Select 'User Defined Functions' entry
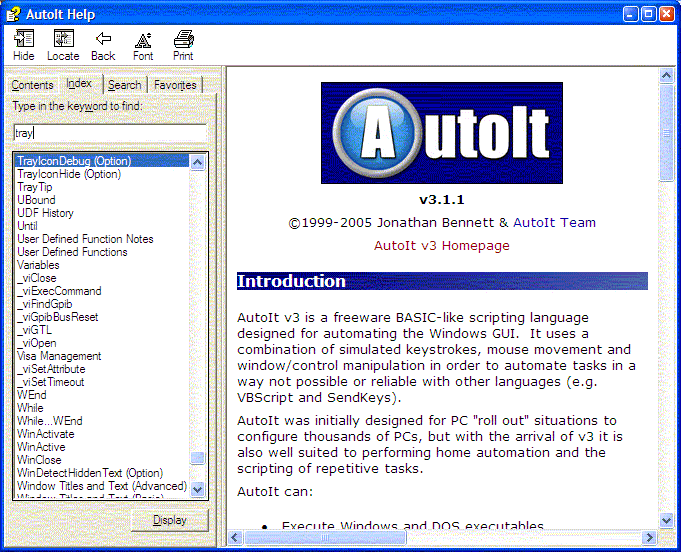Screen dimensions: 681x552 coord(72,252)
